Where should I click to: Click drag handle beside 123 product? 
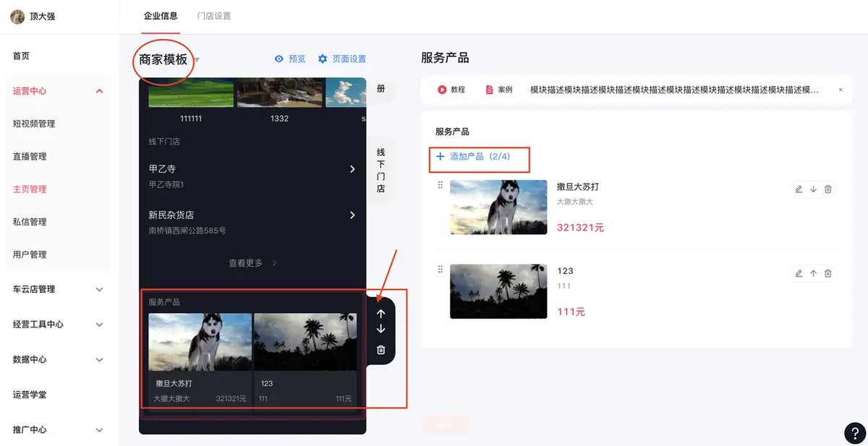point(440,270)
